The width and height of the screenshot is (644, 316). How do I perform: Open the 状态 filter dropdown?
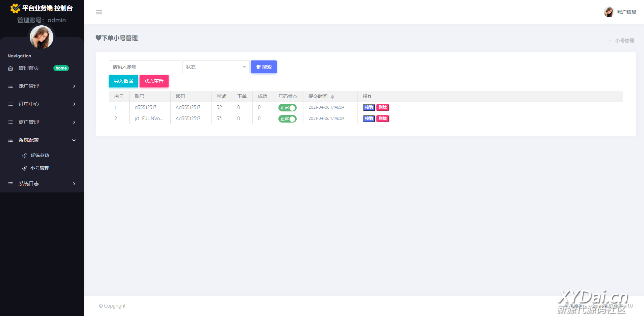216,67
